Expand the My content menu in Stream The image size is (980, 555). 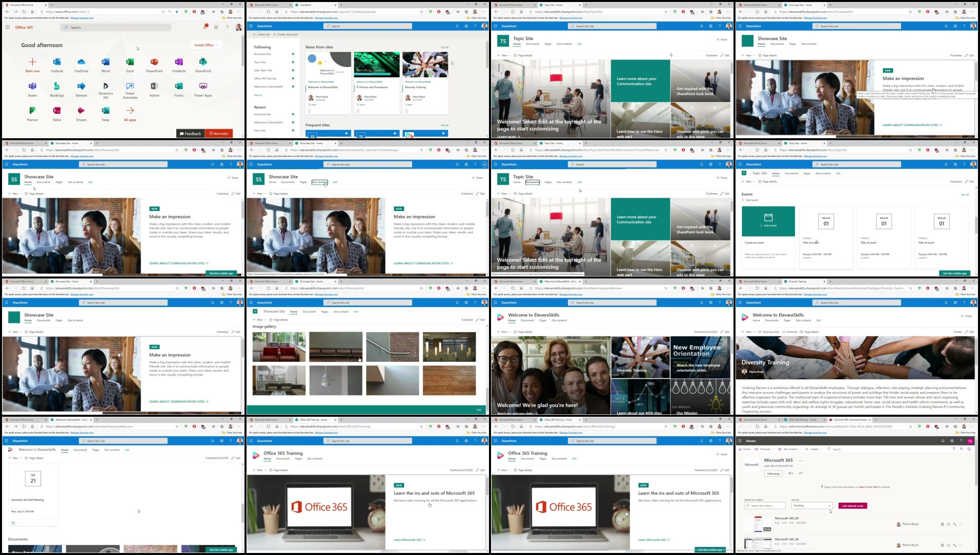pos(790,449)
